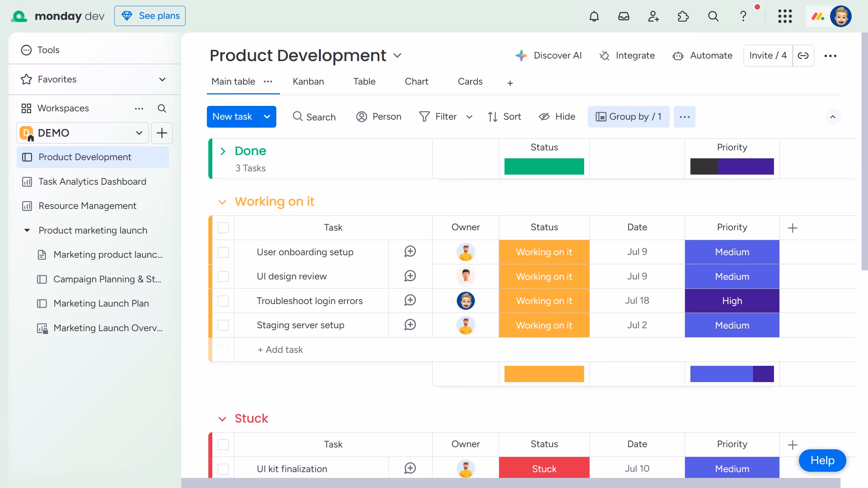
Task: Select all tasks in Working on it group
Action: (223, 228)
